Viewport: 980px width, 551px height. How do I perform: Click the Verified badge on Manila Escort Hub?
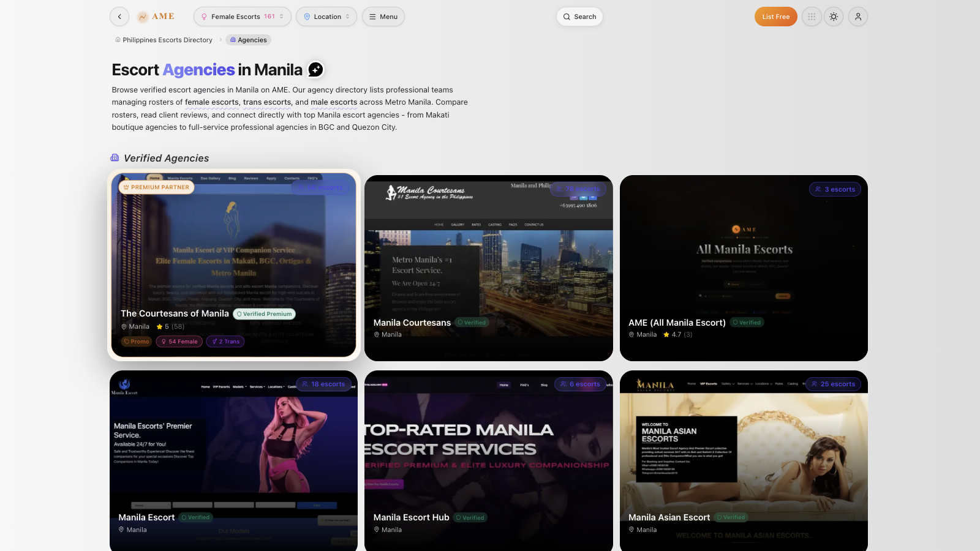pyautogui.click(x=470, y=518)
